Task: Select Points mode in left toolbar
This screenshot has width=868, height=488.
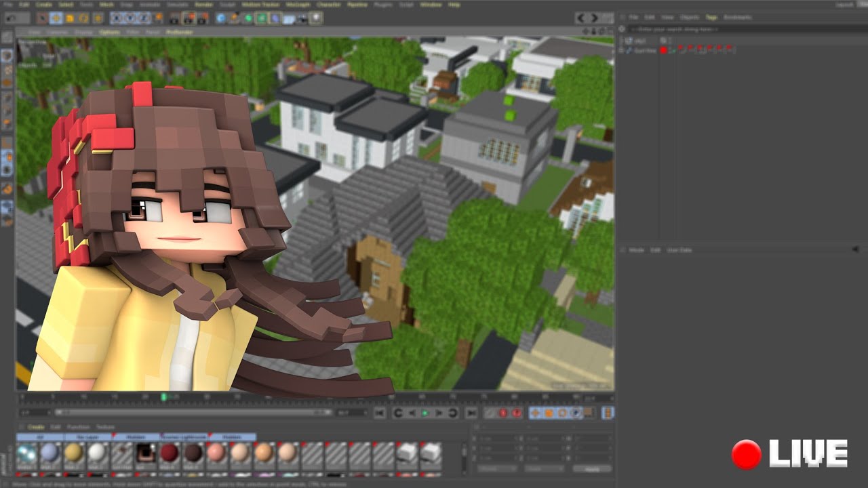Action: click(7, 98)
